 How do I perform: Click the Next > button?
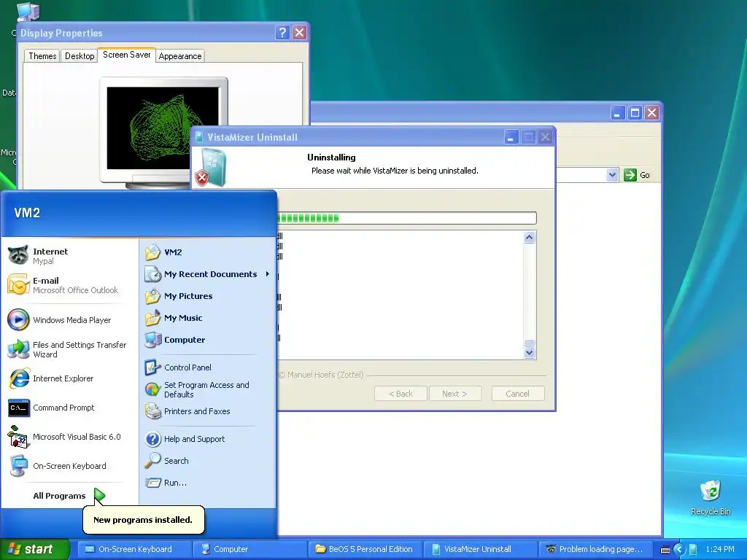click(455, 393)
